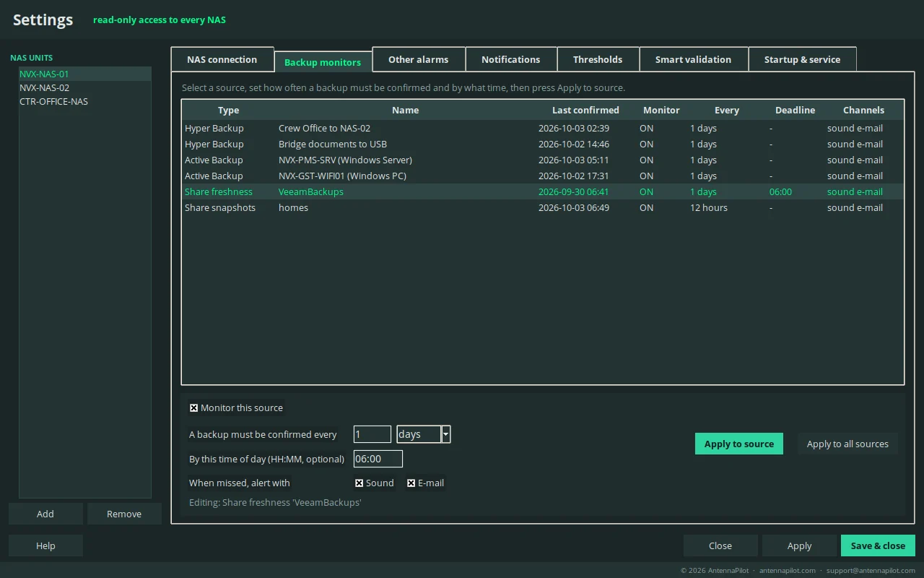This screenshot has width=924, height=578.
Task: Click Apply to all sources button
Action: [847, 444]
